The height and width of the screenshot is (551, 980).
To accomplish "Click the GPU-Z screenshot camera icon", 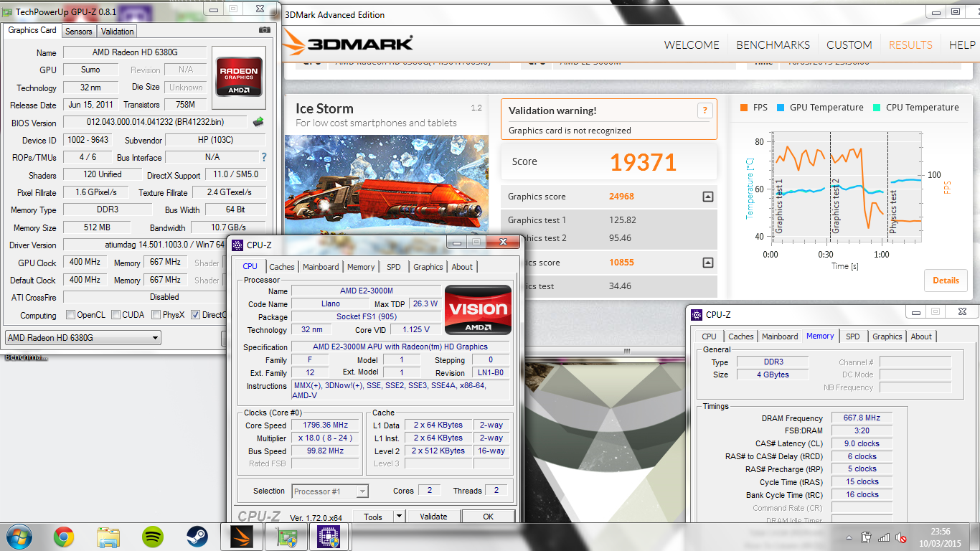I will click(x=265, y=30).
